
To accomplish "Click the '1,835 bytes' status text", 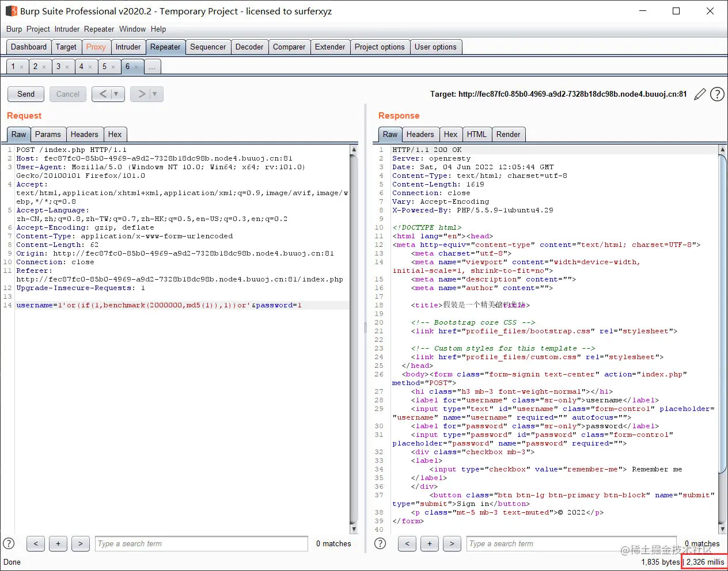I will tap(661, 562).
